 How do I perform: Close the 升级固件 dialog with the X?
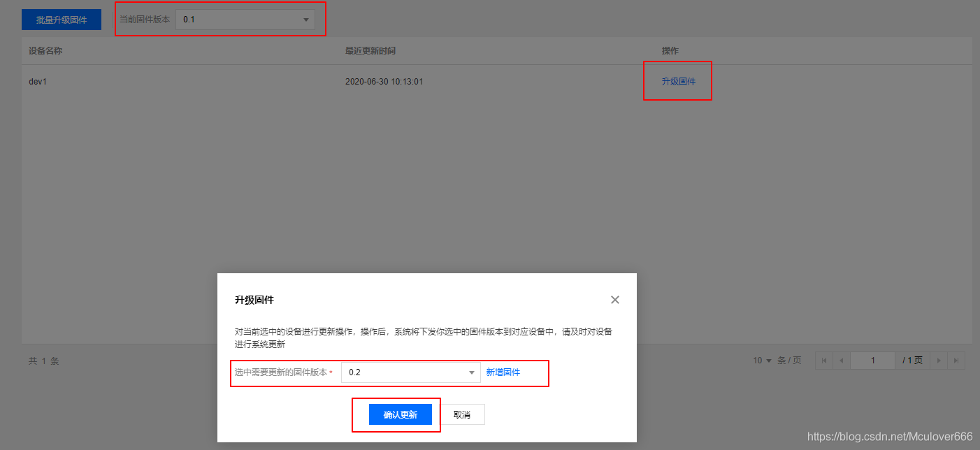click(x=614, y=299)
